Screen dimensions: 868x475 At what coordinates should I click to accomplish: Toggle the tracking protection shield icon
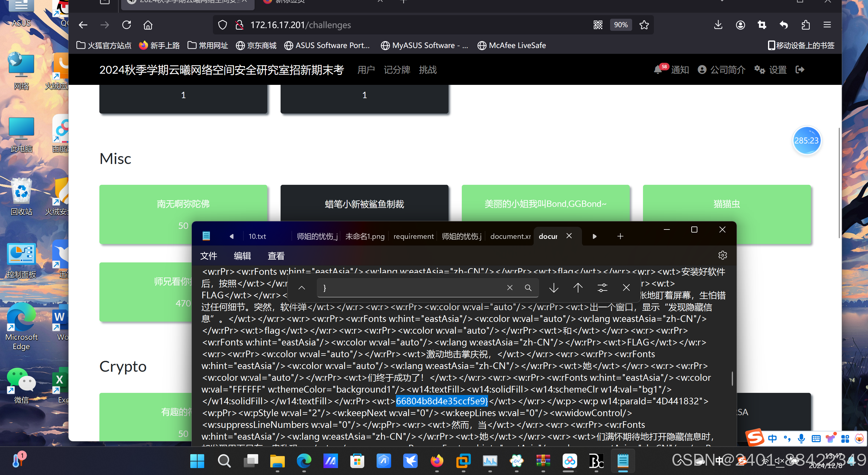[222, 25]
